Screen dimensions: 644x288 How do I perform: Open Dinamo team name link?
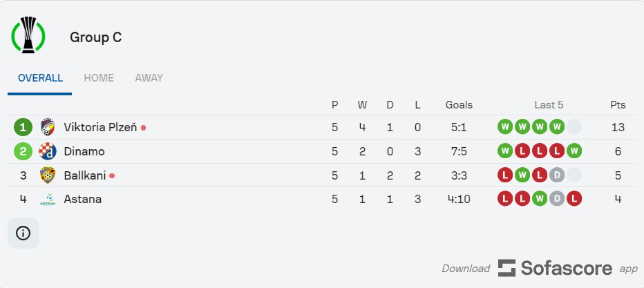84,151
